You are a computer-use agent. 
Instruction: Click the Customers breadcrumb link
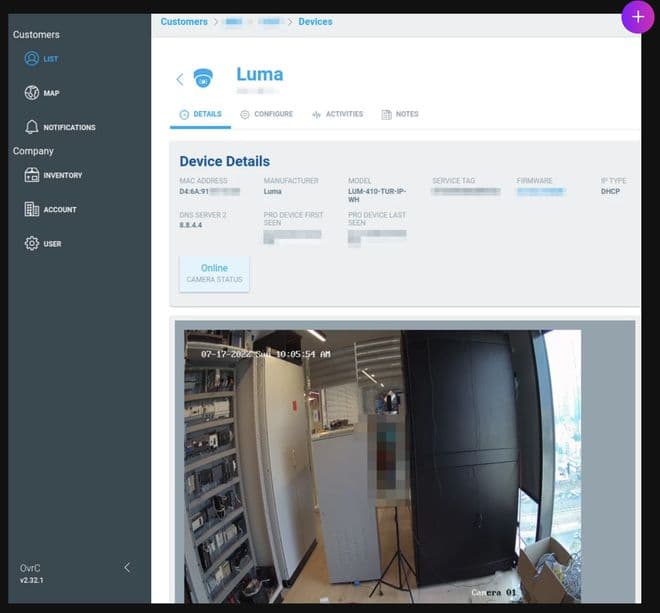click(184, 22)
